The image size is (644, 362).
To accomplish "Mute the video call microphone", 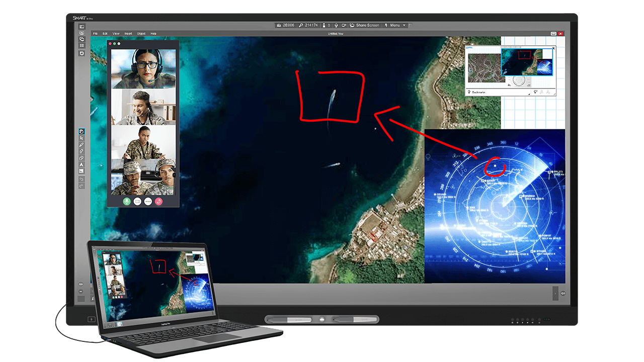I will (127, 201).
